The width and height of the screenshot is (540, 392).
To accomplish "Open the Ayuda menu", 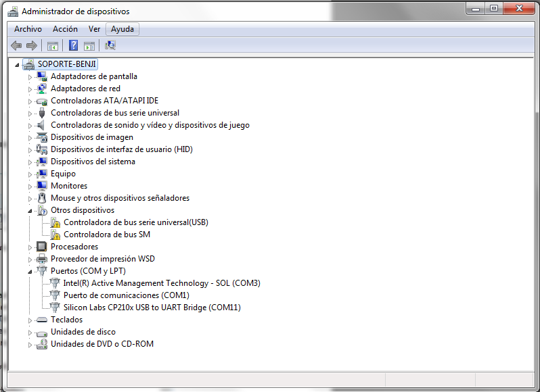I will pos(122,29).
